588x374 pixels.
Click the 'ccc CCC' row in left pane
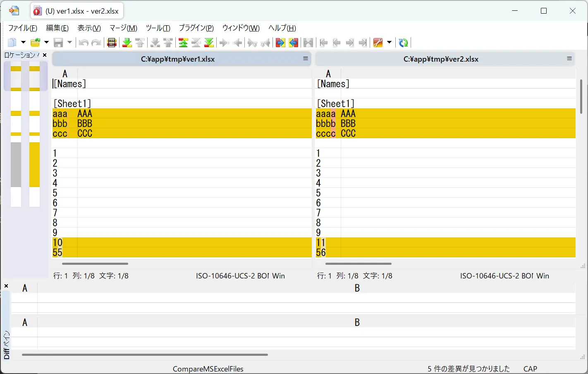click(182, 133)
